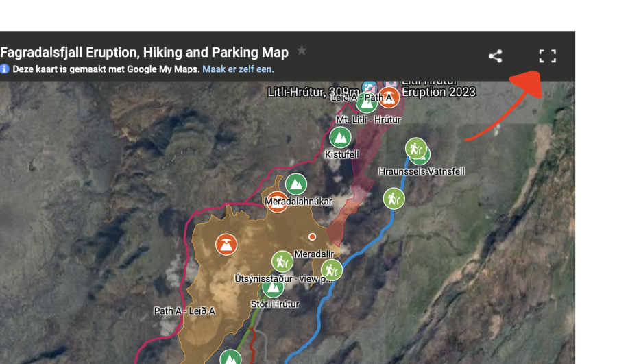
Task: Click the Meradalir hiker marker
Action: tap(332, 270)
